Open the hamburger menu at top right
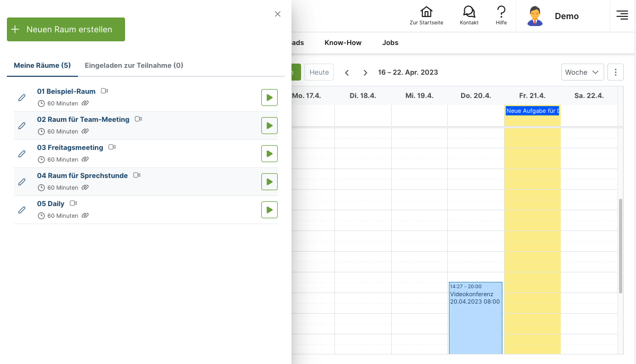 click(622, 15)
